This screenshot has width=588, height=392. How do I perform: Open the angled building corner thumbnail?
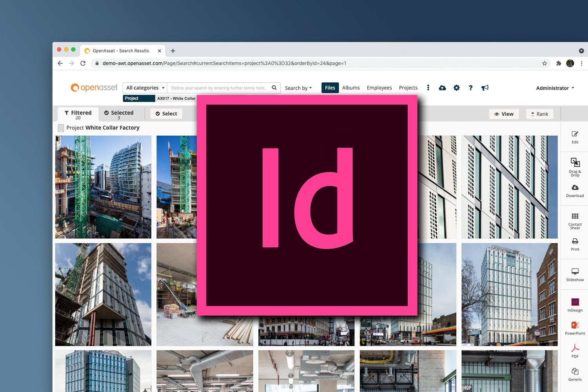click(x=103, y=294)
